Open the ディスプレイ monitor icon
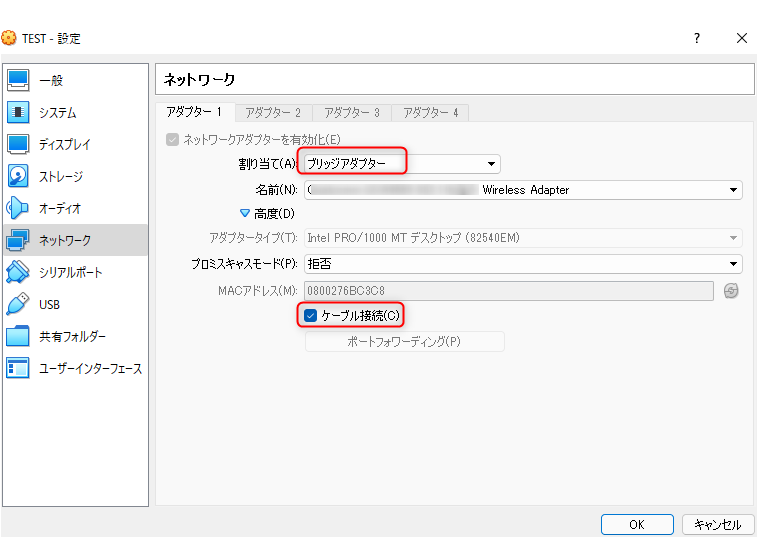 coord(18,144)
